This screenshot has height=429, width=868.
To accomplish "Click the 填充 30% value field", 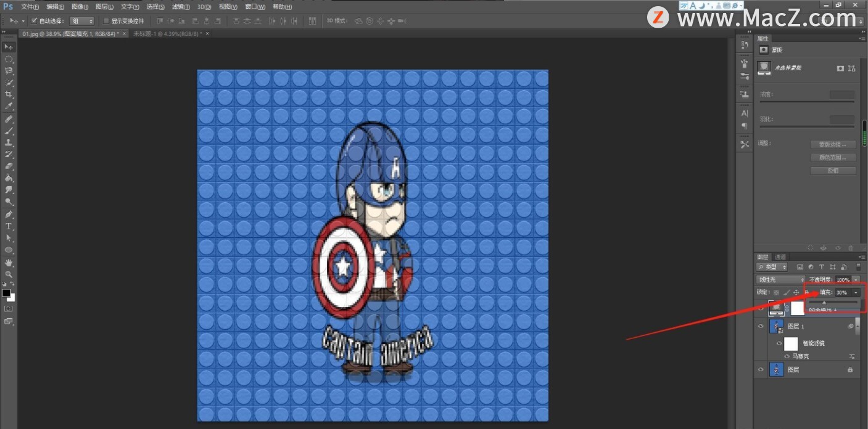I will pos(843,292).
